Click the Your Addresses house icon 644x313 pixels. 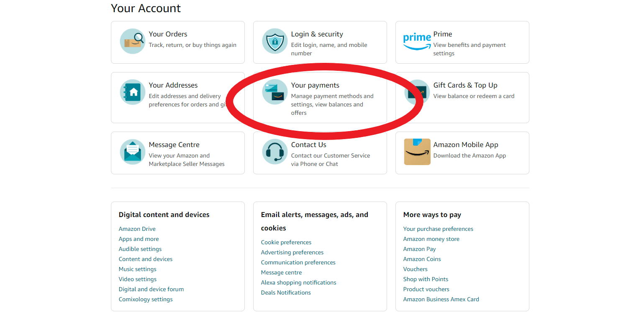point(133,92)
